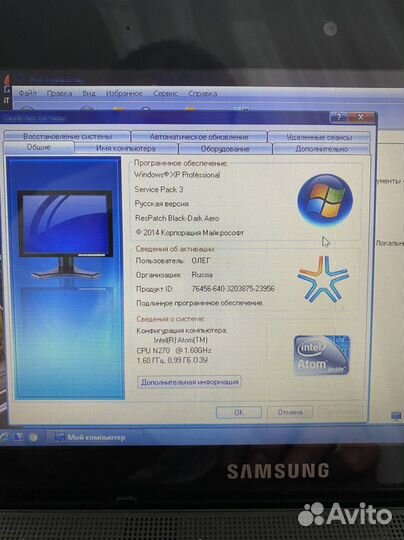The image size is (404, 540).
Task: Click the Русская версия line
Action: pos(162,204)
